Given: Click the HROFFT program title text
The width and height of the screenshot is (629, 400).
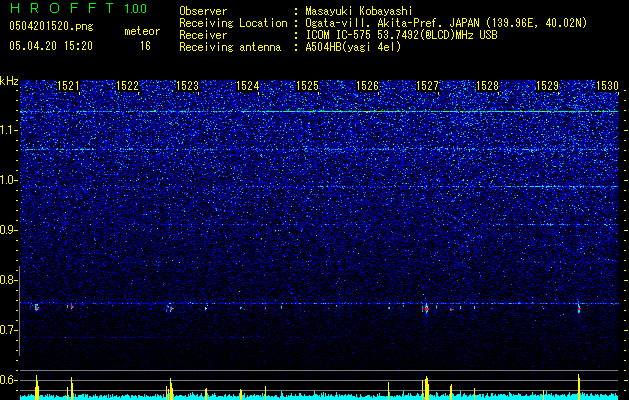Looking at the screenshot, I should [63, 8].
